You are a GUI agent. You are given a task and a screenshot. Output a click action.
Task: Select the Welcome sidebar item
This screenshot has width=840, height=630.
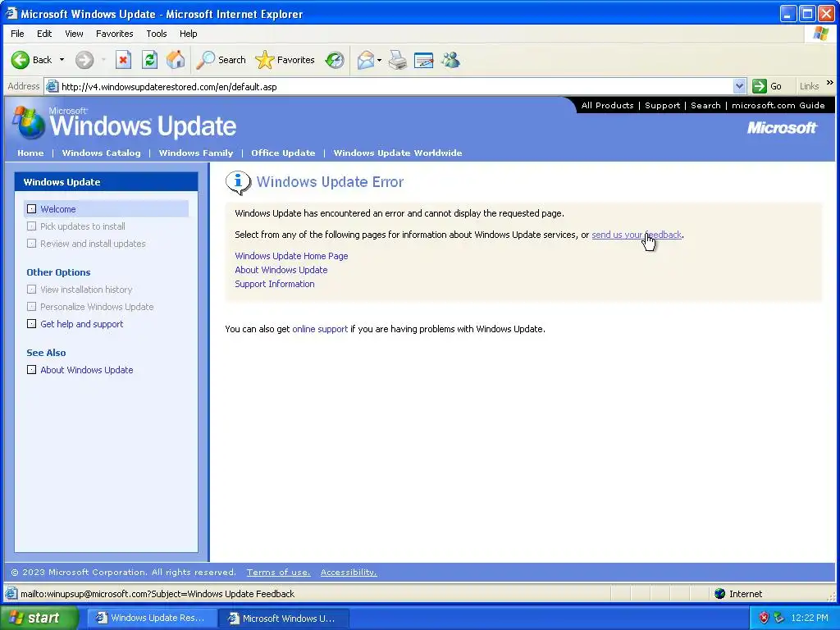(x=106, y=209)
